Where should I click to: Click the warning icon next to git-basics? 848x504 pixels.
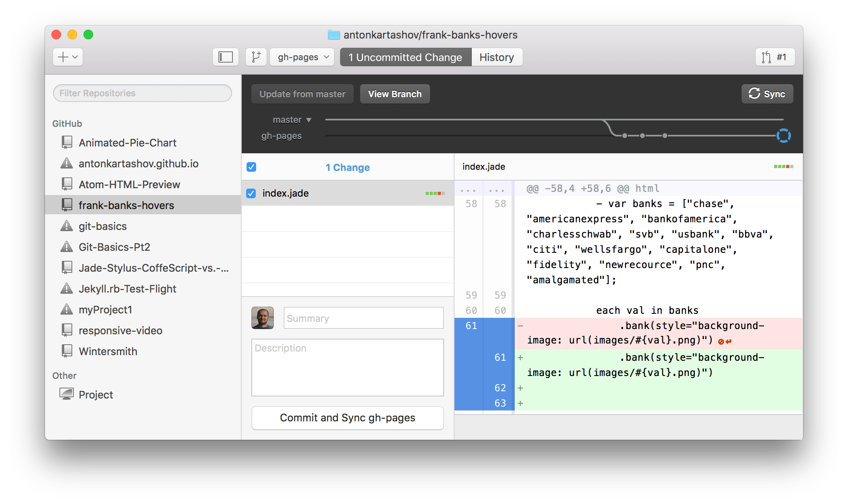point(67,226)
